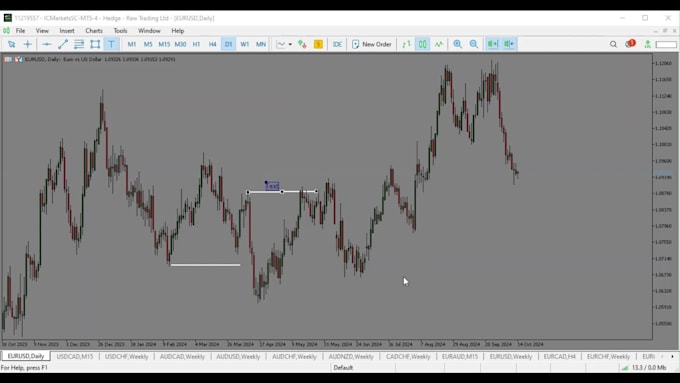Switch to the AUDCHF,Weekly chart tab
Screen dimensions: 680x383
coord(294,357)
